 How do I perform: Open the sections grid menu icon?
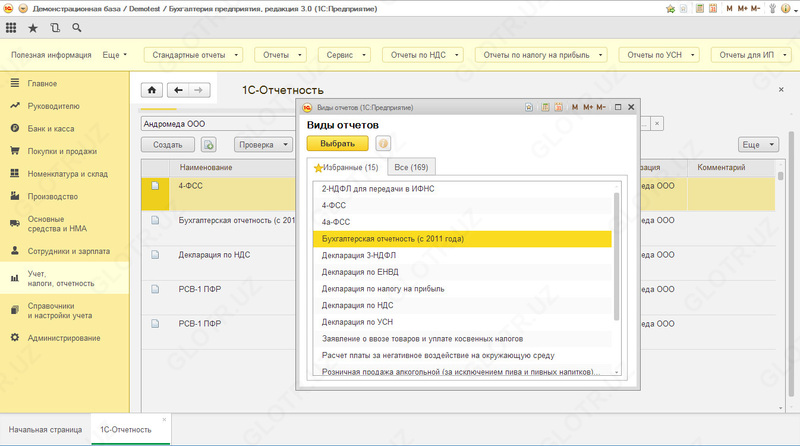11,28
